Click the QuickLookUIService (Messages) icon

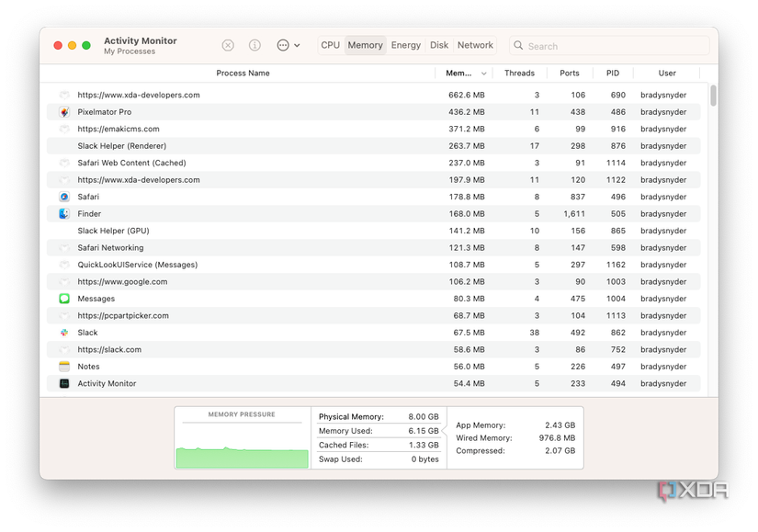[64, 265]
